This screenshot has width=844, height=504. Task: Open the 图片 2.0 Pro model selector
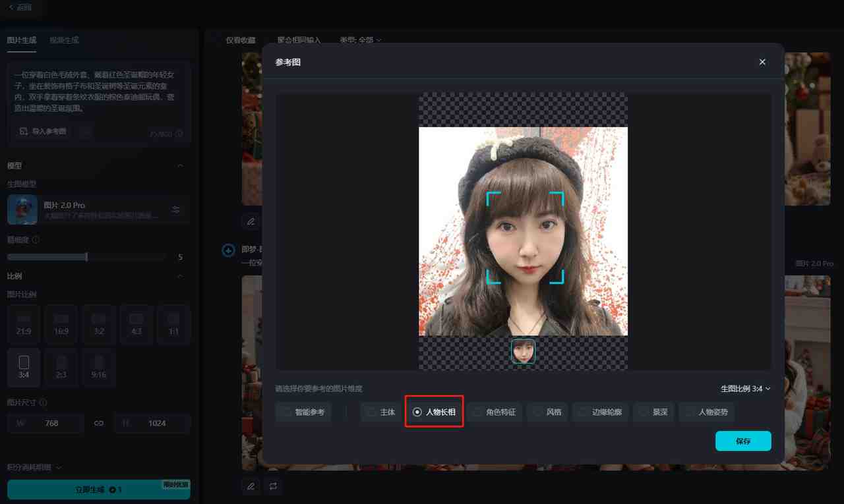[x=98, y=210]
